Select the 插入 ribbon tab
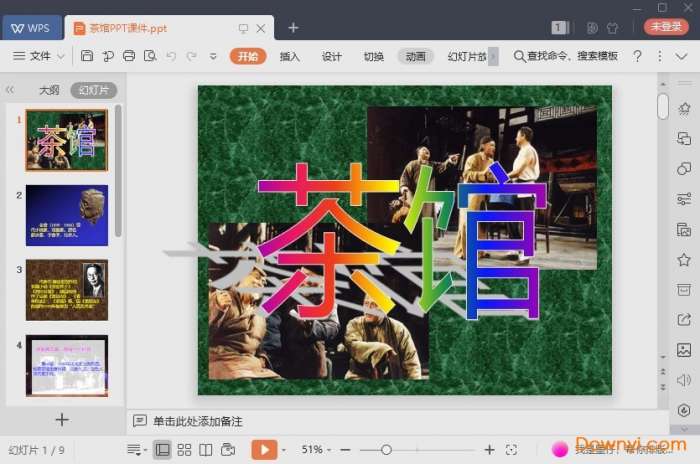 coord(289,56)
